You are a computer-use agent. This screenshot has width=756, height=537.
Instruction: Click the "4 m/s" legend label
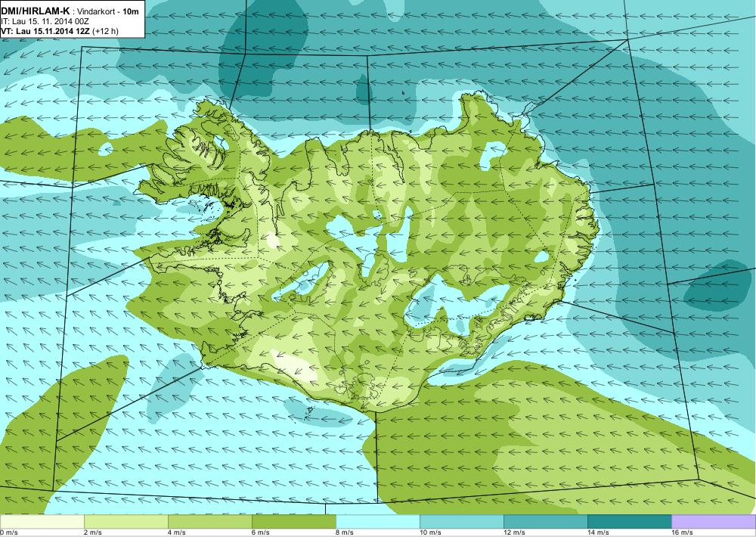[x=177, y=532]
